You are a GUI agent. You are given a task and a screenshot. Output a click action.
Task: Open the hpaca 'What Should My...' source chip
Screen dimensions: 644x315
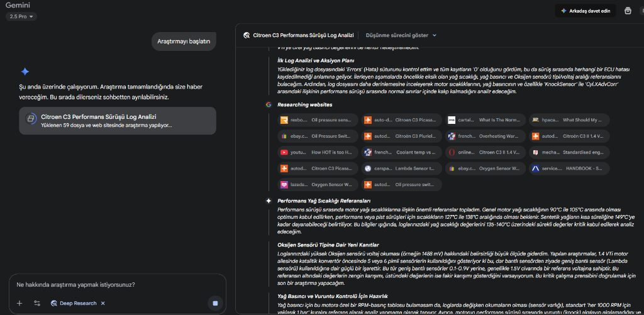tap(568, 119)
